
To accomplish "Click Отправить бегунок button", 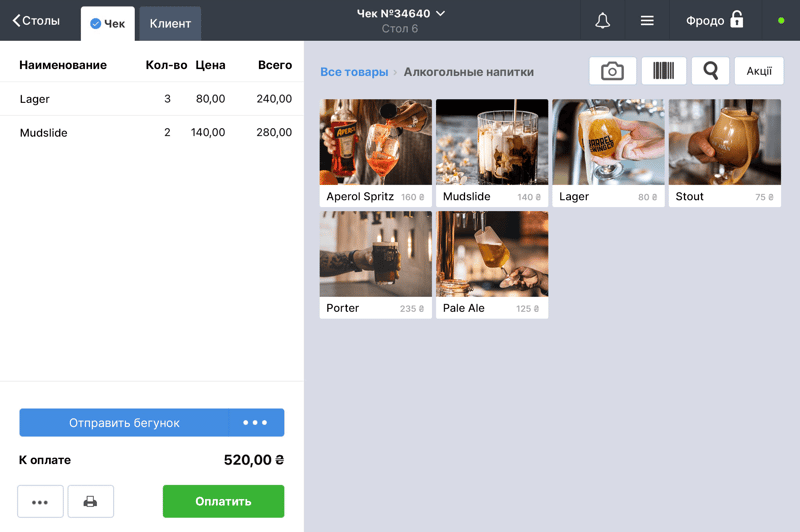I will coord(124,423).
